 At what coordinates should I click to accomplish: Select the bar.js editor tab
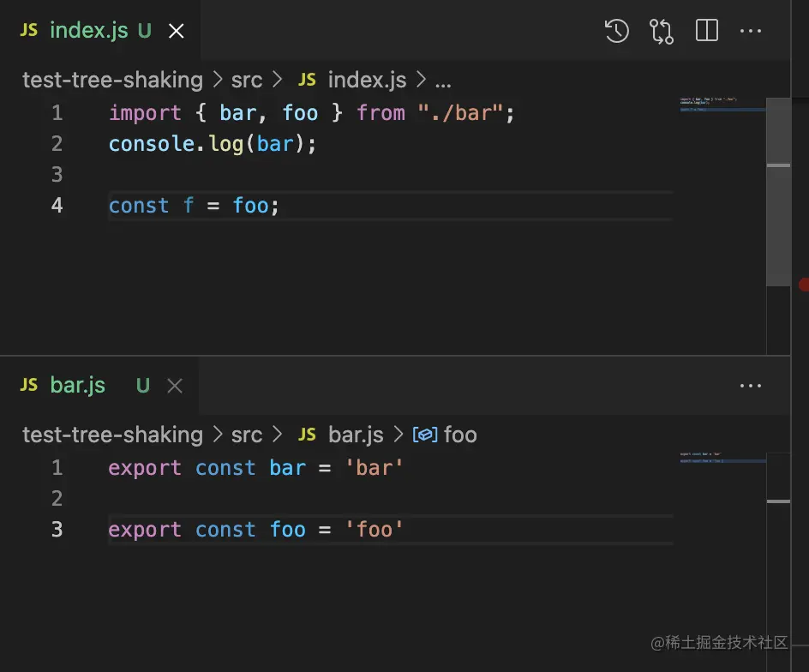(x=77, y=386)
